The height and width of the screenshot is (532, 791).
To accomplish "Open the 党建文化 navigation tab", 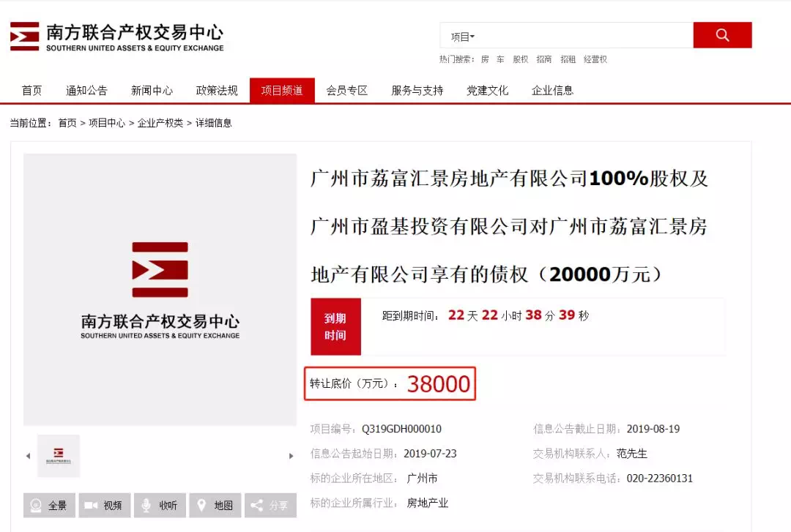I will [487, 91].
